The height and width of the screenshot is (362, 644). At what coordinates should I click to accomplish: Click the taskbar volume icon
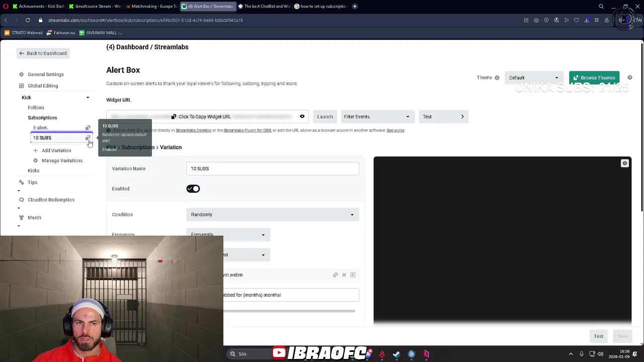click(x=600, y=354)
